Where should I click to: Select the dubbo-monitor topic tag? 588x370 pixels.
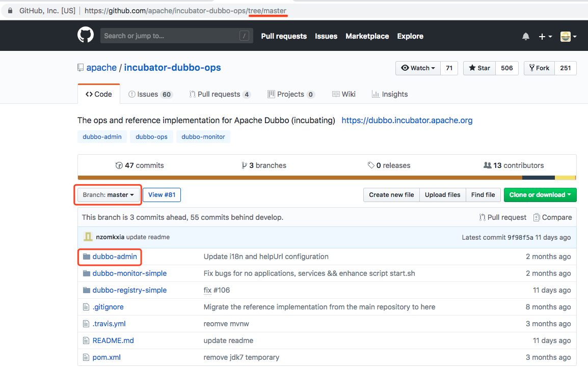pos(203,137)
